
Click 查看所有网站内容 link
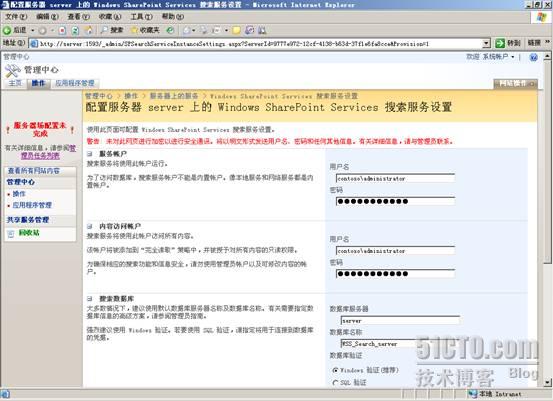point(34,171)
